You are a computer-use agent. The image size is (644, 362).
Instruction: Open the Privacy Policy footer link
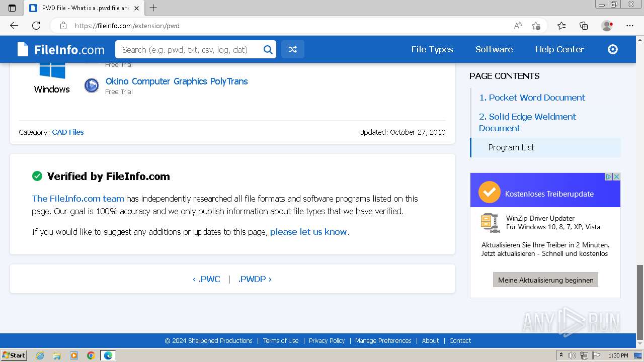(x=327, y=341)
